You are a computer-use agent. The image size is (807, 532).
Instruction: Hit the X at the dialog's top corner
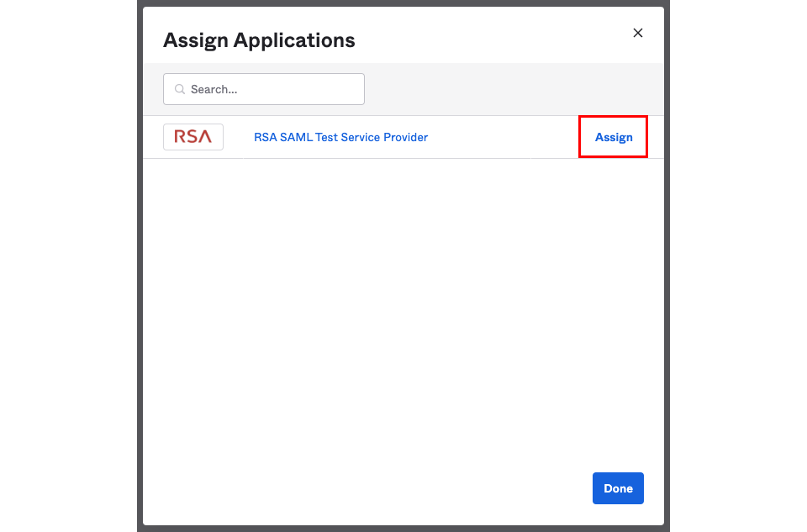[x=638, y=33]
